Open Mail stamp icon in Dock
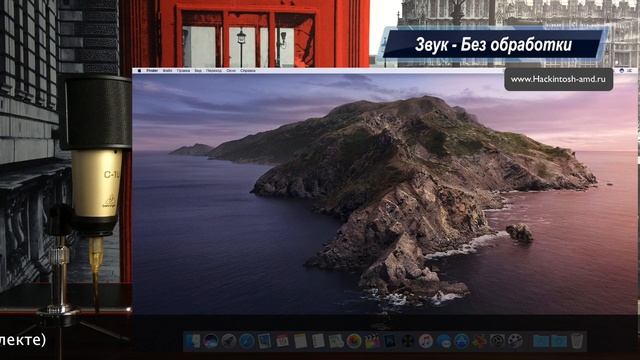640x360 pixels. pyautogui.click(x=264, y=341)
